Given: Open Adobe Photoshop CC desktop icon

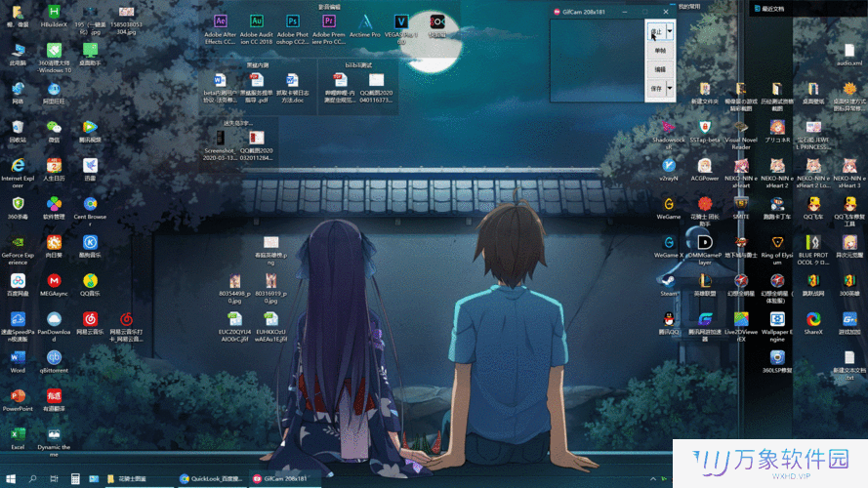Looking at the screenshot, I should pyautogui.click(x=292, y=29).
